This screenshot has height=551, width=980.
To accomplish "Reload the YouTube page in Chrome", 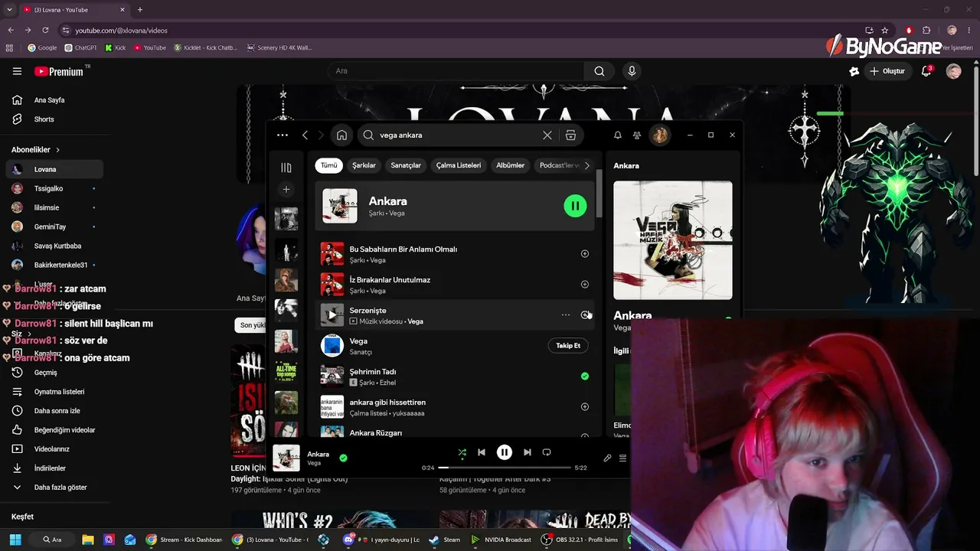I will 45,30.
